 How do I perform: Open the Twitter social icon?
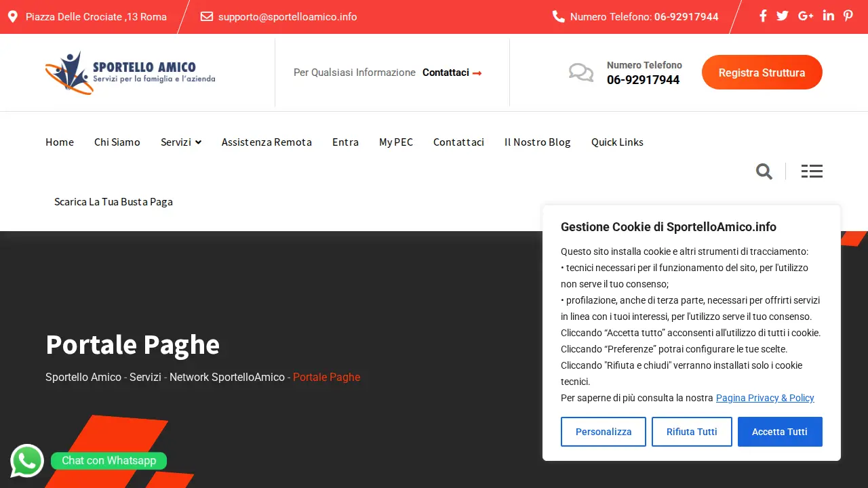tap(783, 16)
